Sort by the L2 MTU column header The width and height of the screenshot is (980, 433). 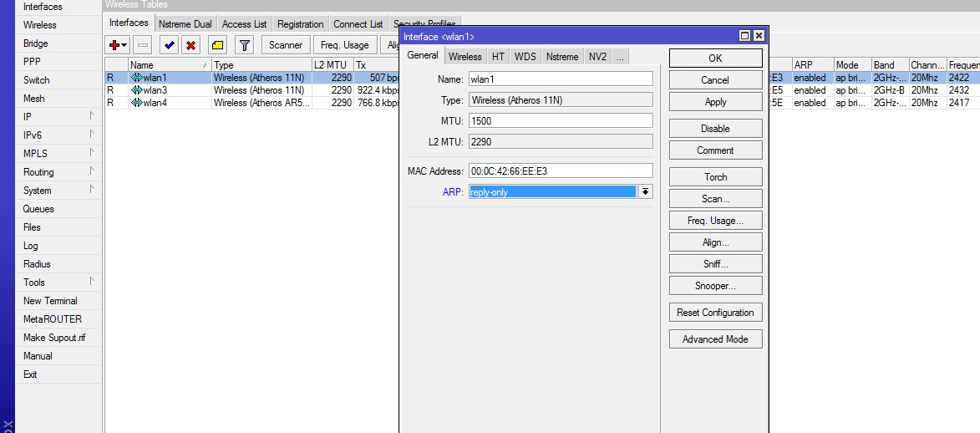click(333, 65)
